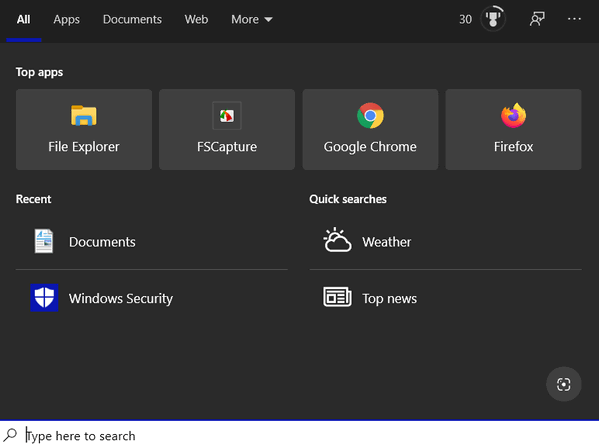Click the Top news newspaper icon
The image size is (599, 445).
click(337, 297)
